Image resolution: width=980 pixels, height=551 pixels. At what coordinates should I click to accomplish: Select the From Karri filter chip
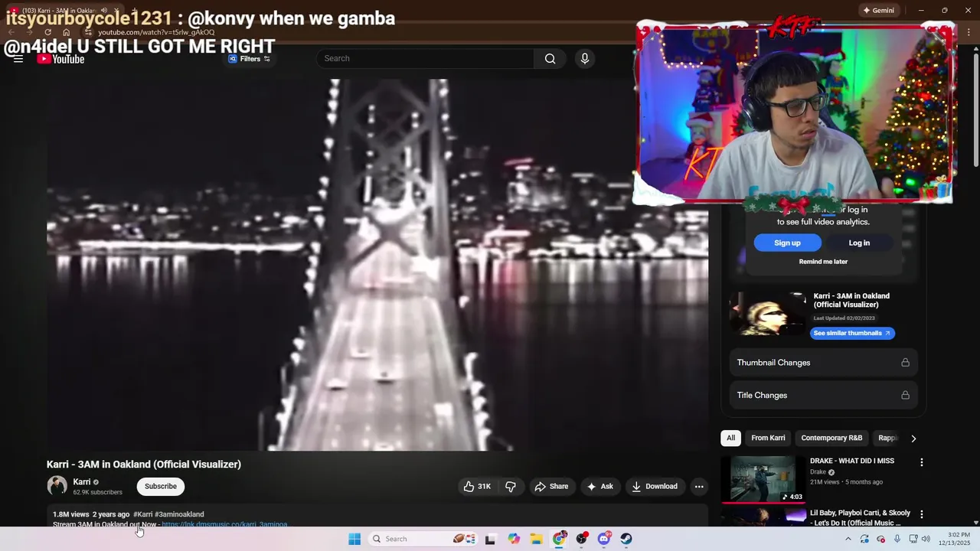tap(768, 438)
